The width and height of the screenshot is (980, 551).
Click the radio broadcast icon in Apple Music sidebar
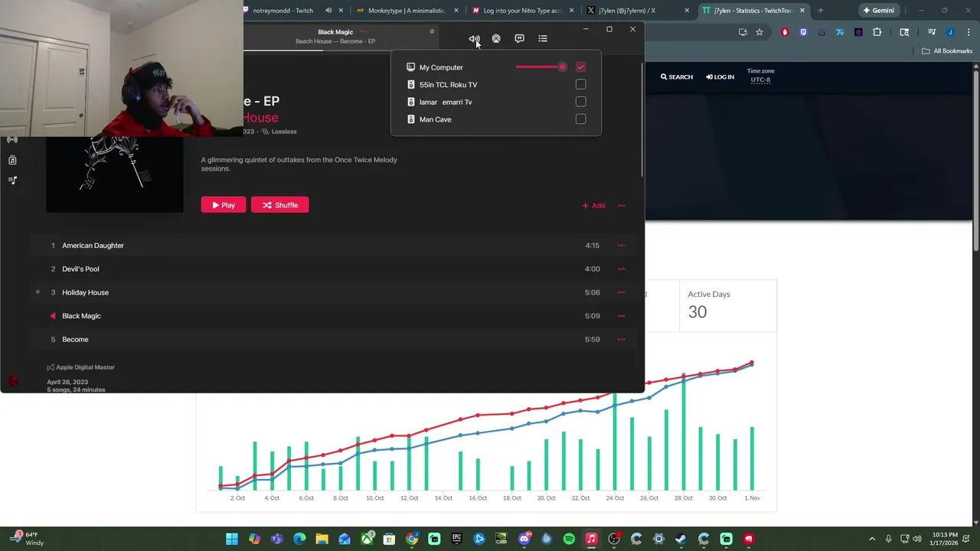[12, 139]
